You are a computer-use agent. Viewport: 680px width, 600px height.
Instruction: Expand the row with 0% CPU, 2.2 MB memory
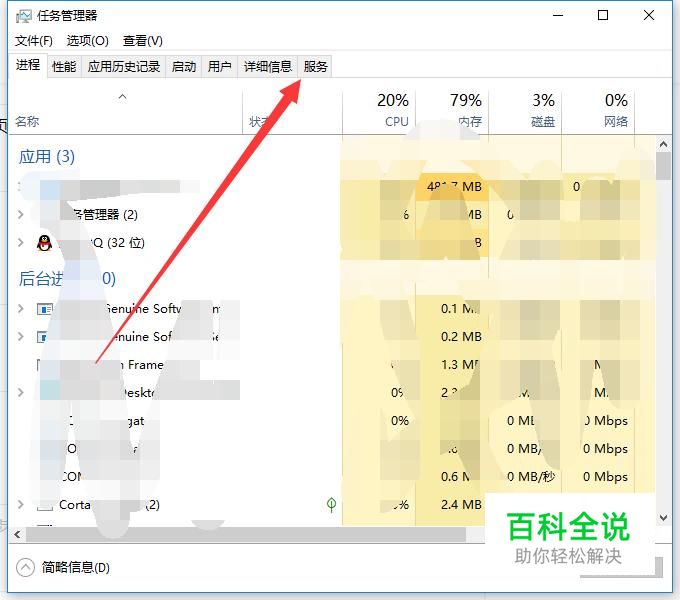click(x=20, y=393)
